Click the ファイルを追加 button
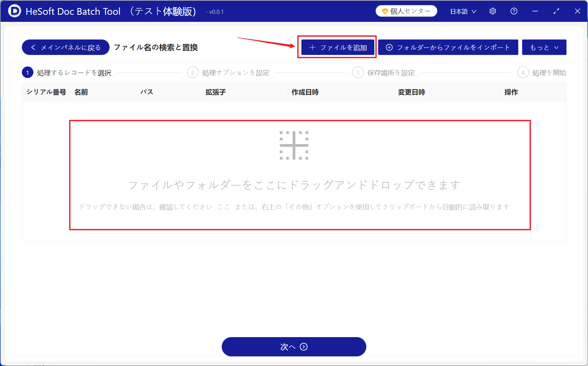The image size is (588, 366). (x=338, y=48)
